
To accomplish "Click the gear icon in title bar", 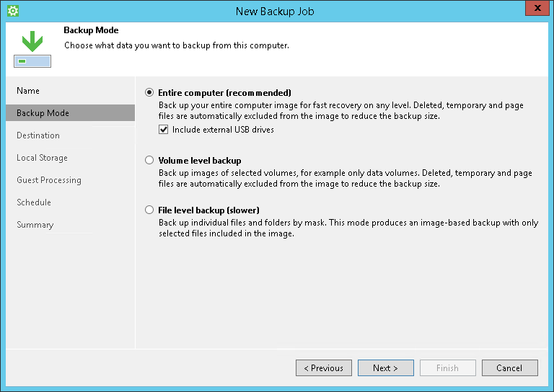I will (x=12, y=11).
